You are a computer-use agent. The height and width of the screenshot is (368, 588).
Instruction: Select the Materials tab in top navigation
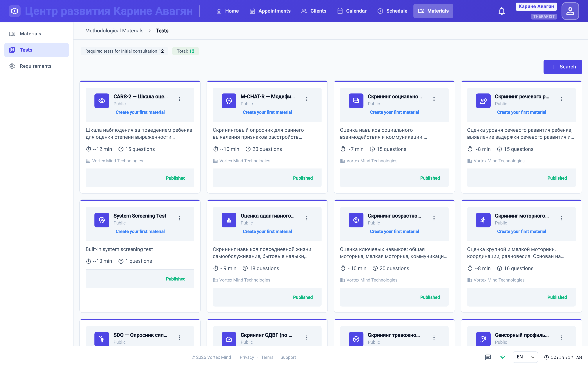click(433, 11)
